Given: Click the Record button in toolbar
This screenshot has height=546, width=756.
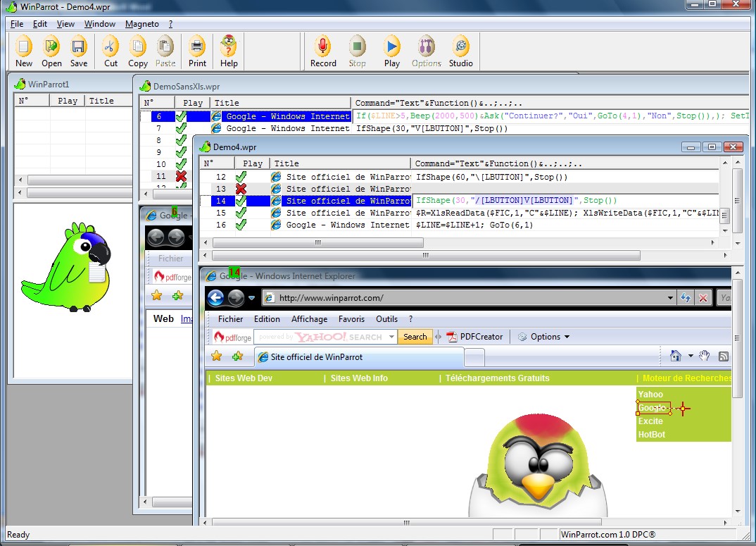Looking at the screenshot, I should pos(323,52).
